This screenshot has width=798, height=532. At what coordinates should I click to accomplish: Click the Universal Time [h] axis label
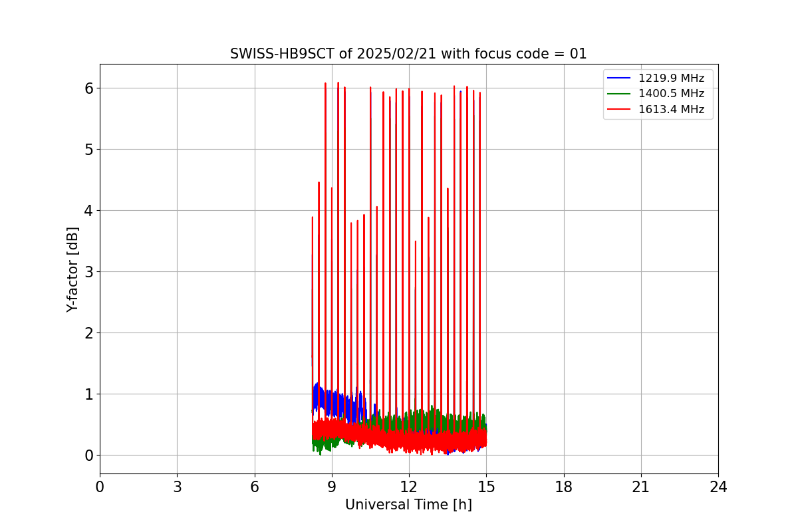[x=408, y=505]
